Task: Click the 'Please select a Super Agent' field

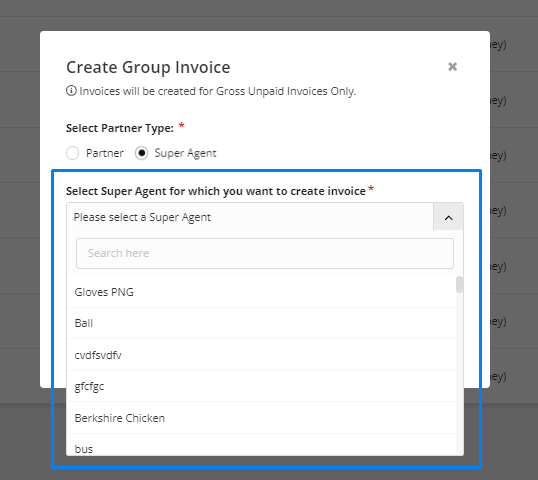Action: [x=250, y=217]
